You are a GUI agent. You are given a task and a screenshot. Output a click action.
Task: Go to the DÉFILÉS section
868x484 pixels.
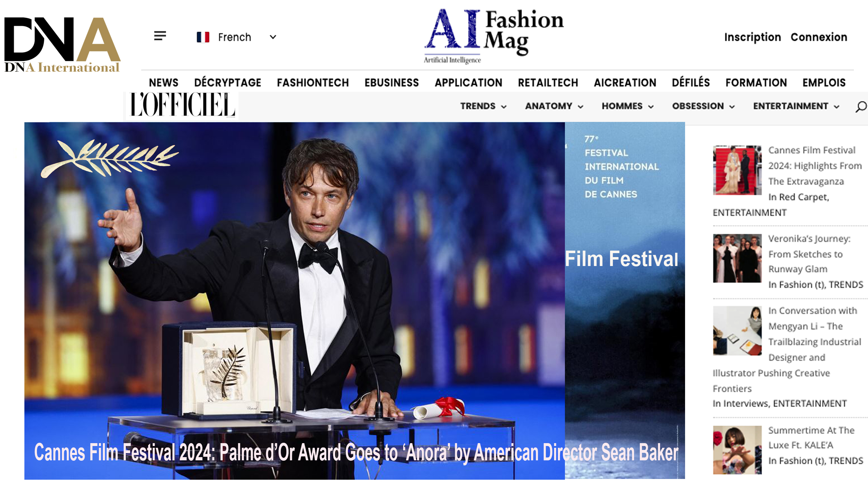(691, 82)
